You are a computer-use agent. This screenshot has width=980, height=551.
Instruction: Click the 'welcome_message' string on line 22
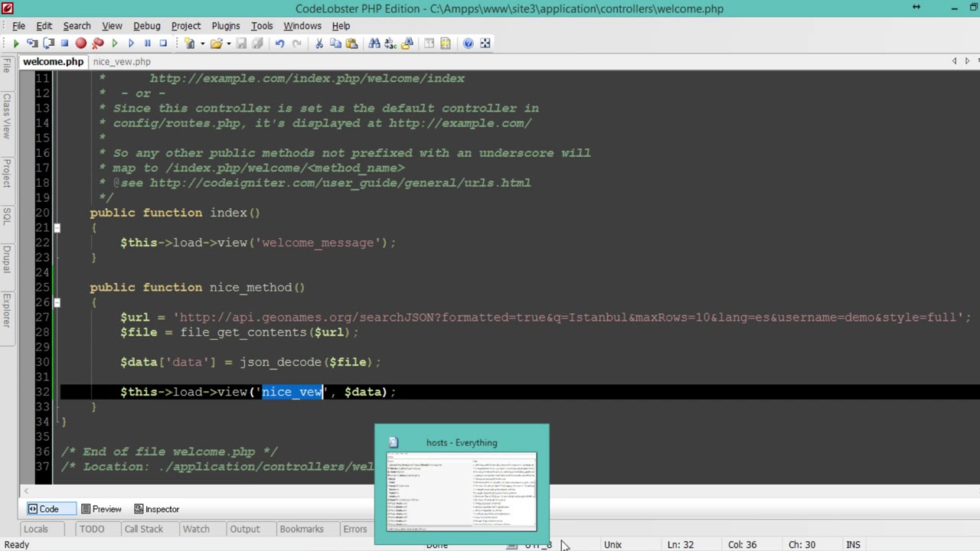coord(318,243)
